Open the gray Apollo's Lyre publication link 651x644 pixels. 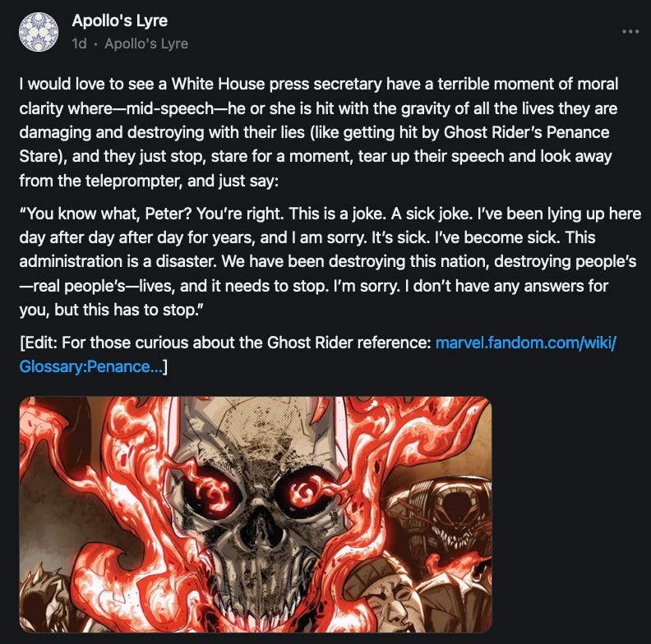coord(146,44)
